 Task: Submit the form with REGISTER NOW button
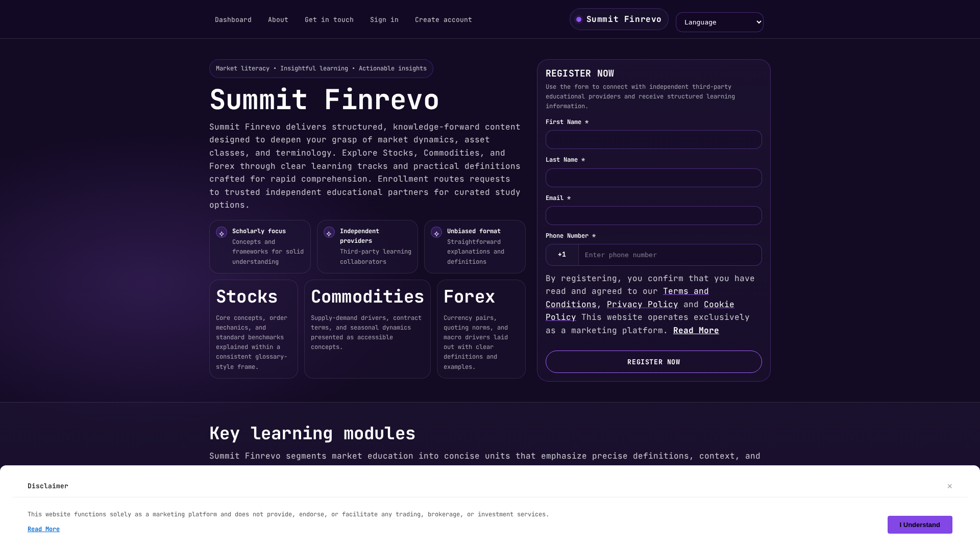pos(654,362)
